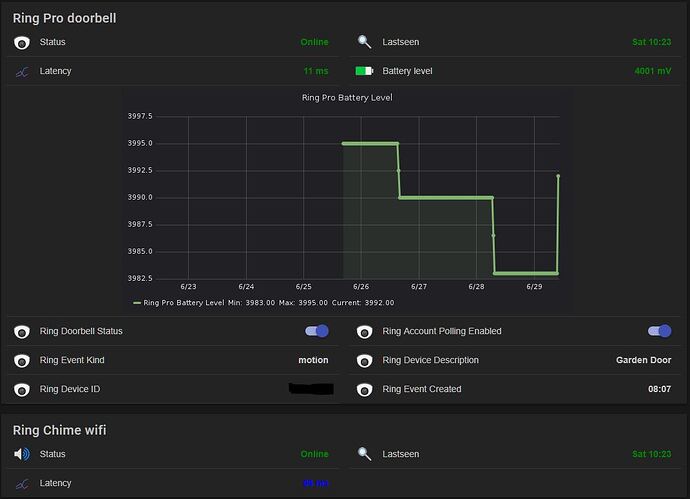Click the 6/29 end point on battery graph
690x499 pixels.
coord(558,176)
